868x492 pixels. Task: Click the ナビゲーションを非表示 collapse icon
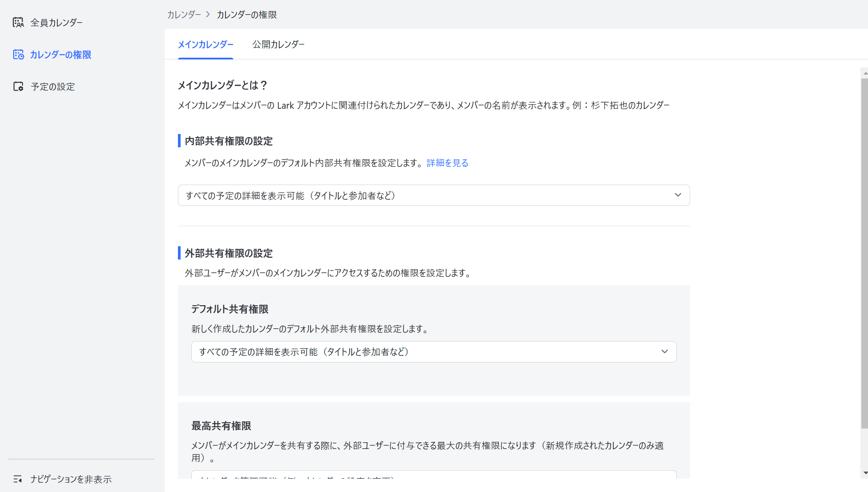tap(18, 479)
